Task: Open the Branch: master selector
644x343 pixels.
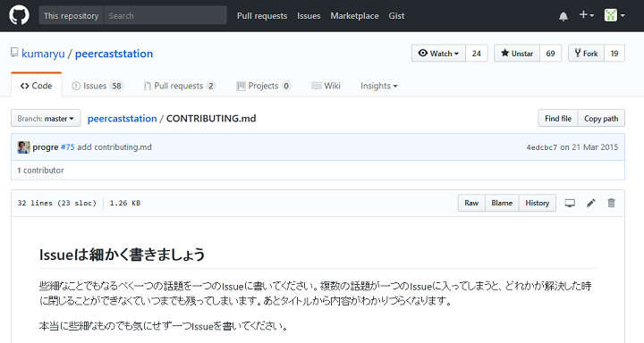Action: 46,118
